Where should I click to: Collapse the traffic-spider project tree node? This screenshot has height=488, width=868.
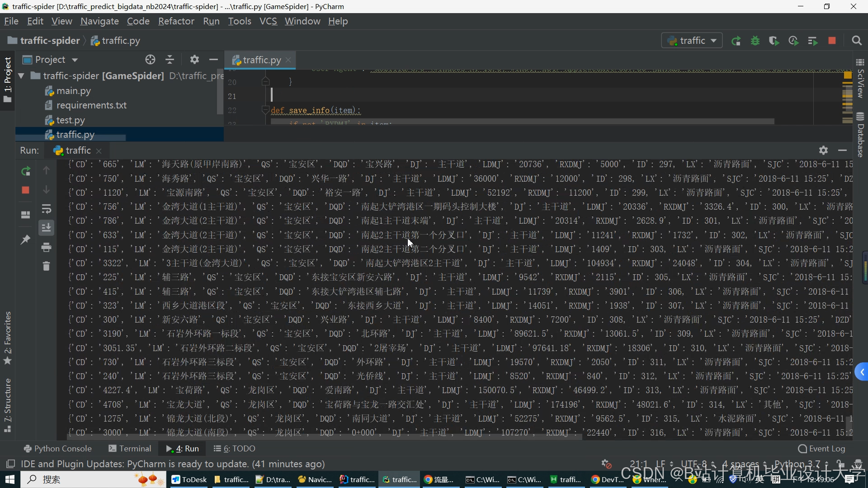(x=21, y=76)
